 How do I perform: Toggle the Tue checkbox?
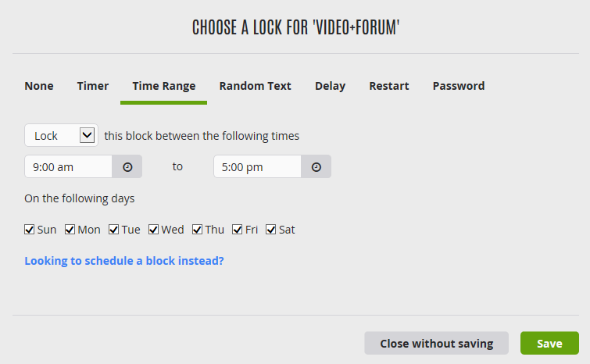(113, 230)
